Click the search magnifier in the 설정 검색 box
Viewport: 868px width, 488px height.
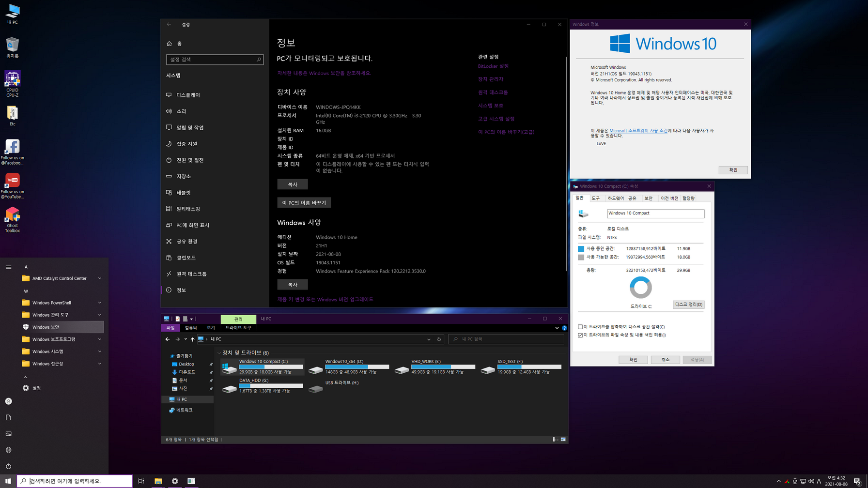point(259,60)
